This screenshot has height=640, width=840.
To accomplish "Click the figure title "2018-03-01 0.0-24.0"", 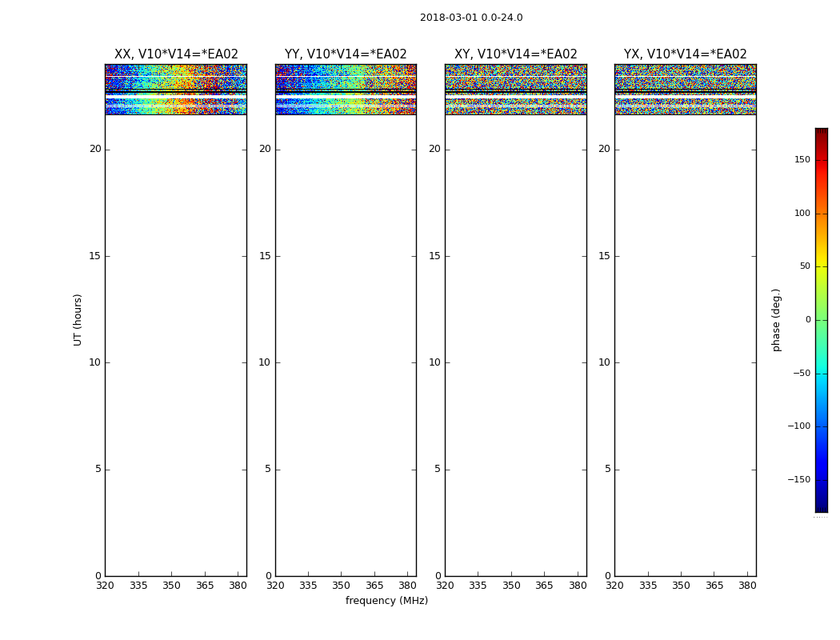I will (471, 18).
